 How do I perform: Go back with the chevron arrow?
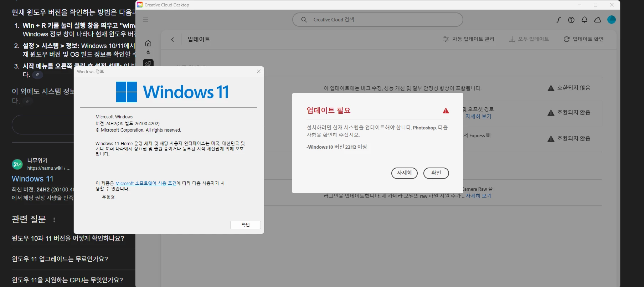[172, 39]
